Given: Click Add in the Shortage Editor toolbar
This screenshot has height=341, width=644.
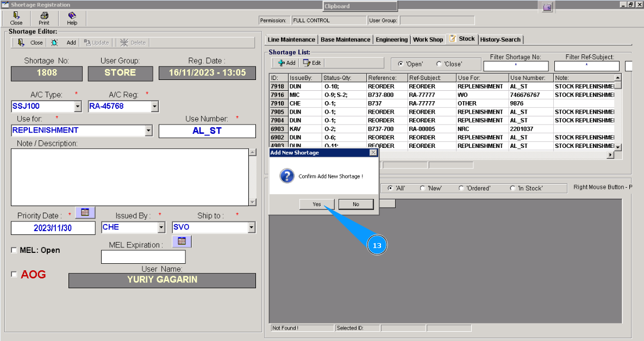Looking at the screenshot, I should click(66, 42).
